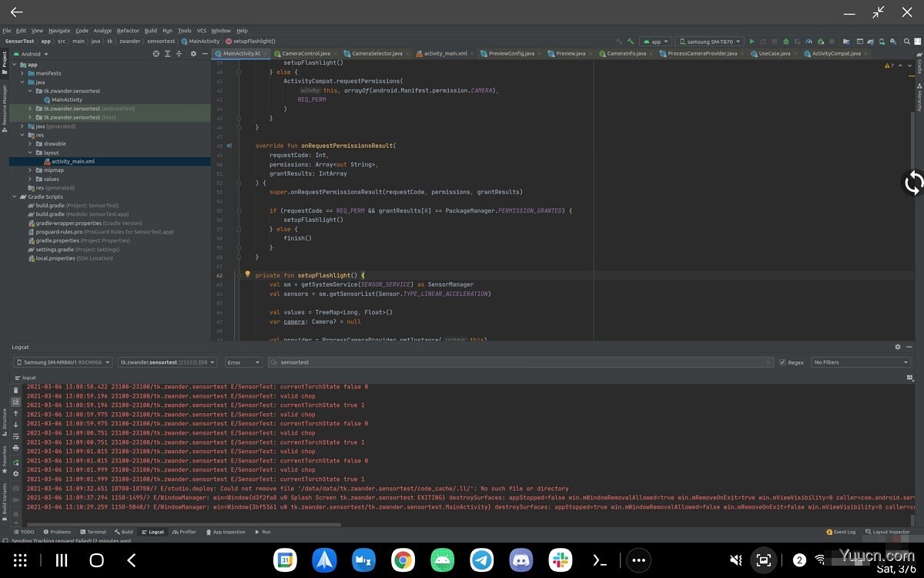
Task: Go to next highlighted error arrow in editor
Action: tap(909, 66)
